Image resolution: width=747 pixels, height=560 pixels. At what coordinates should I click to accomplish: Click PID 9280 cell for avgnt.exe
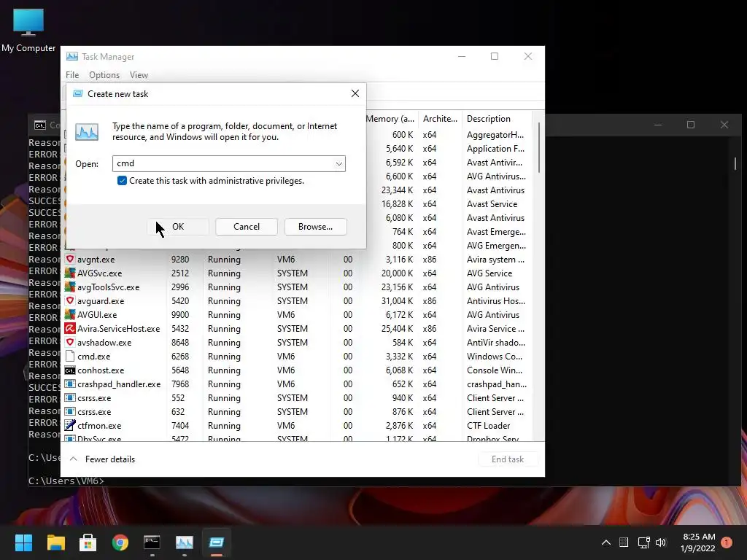pyautogui.click(x=180, y=260)
